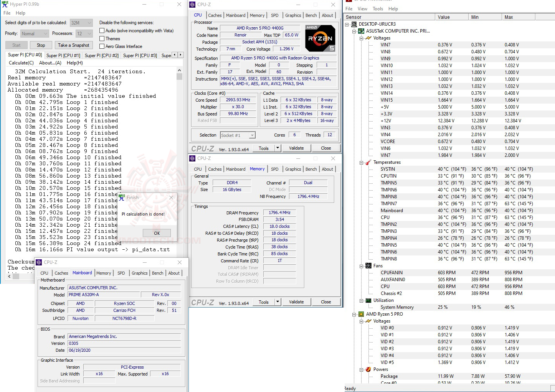This screenshot has width=555, height=392.
Task: Check the Themes disable option
Action: click(102, 38)
